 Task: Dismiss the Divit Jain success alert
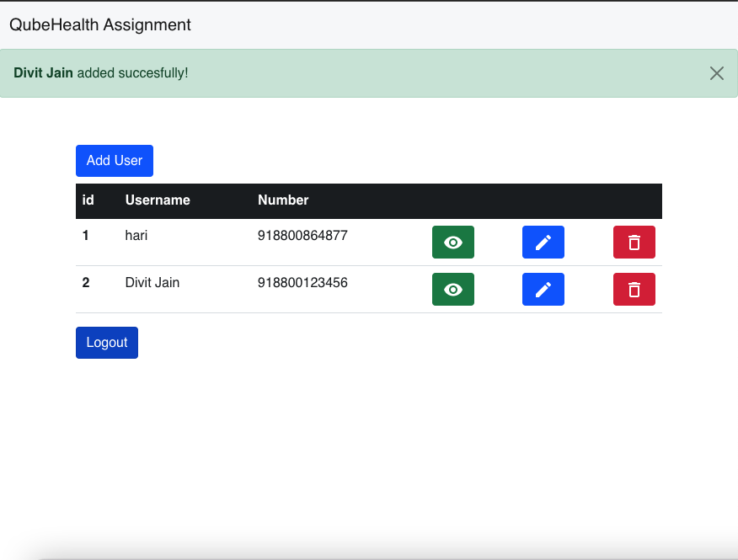point(717,73)
